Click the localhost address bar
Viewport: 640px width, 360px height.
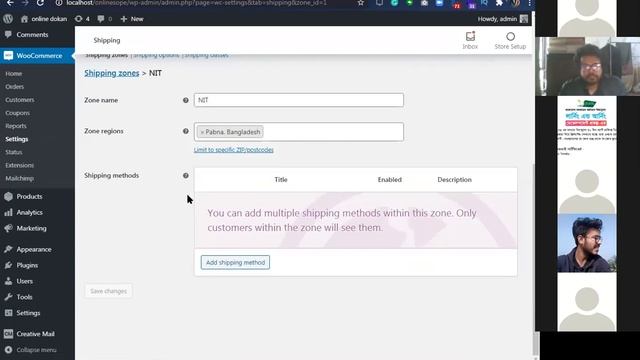(196, 3)
